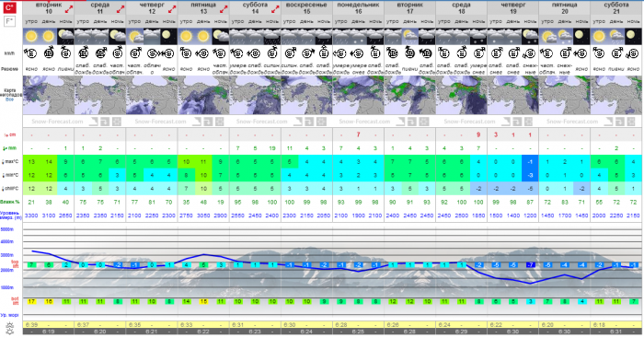
Task: Select the вторник 17 day header
Action: coord(410,8)
